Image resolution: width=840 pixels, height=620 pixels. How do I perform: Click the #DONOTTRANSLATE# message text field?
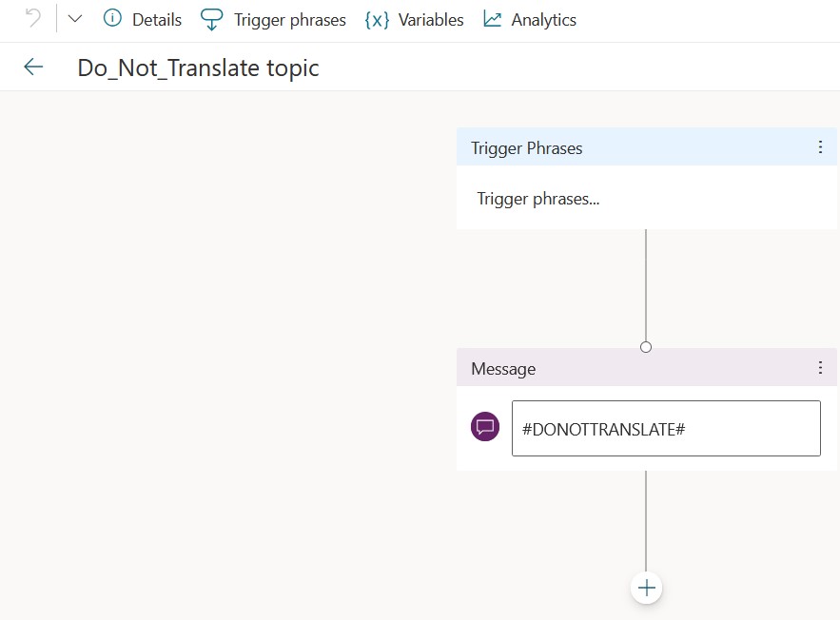[x=665, y=428]
